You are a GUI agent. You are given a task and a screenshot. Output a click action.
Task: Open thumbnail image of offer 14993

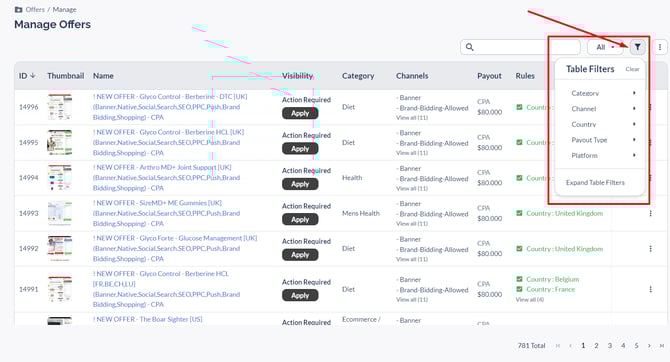click(59, 213)
